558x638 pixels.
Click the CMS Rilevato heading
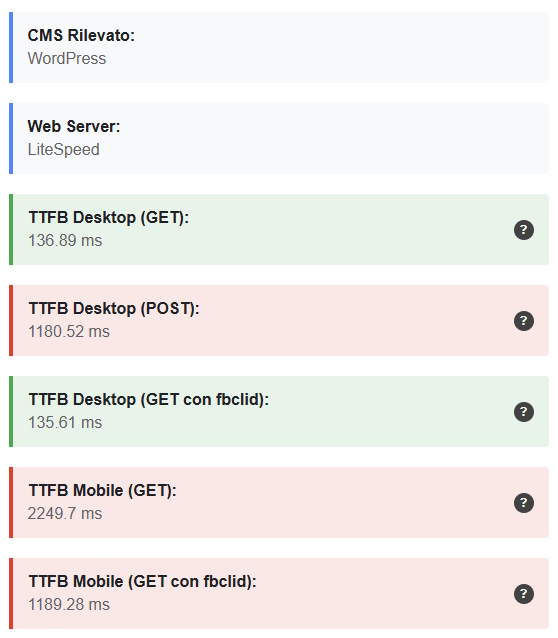tap(81, 35)
